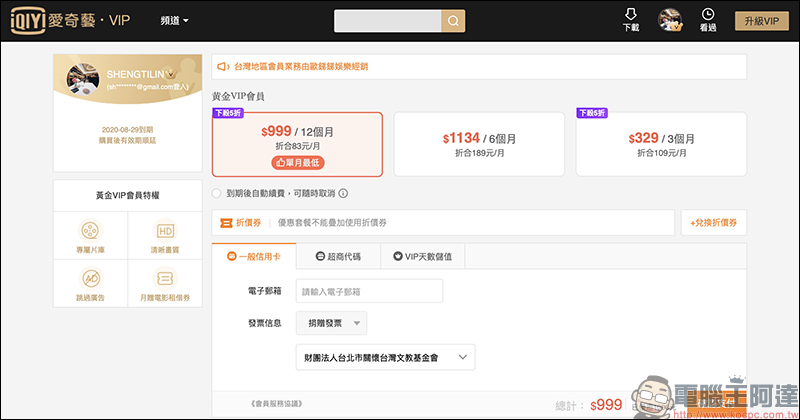Click the announcement speaker icon
800x420 pixels.
[222, 66]
